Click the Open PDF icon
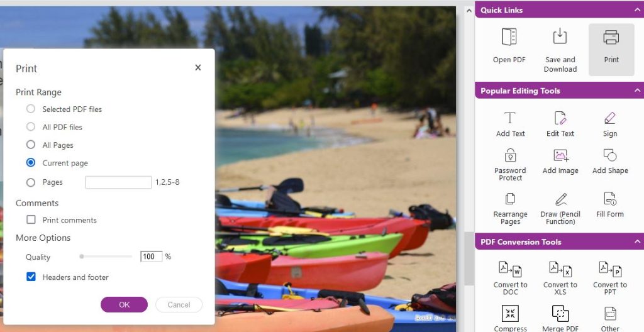Image resolution: width=644 pixels, height=332 pixels. (509, 36)
